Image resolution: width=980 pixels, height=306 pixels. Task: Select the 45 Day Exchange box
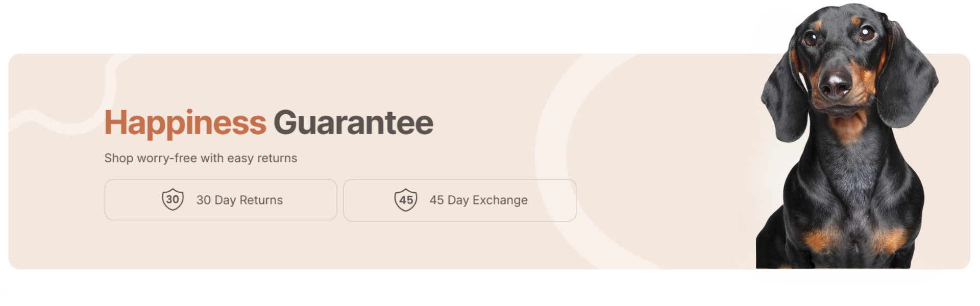click(x=460, y=200)
